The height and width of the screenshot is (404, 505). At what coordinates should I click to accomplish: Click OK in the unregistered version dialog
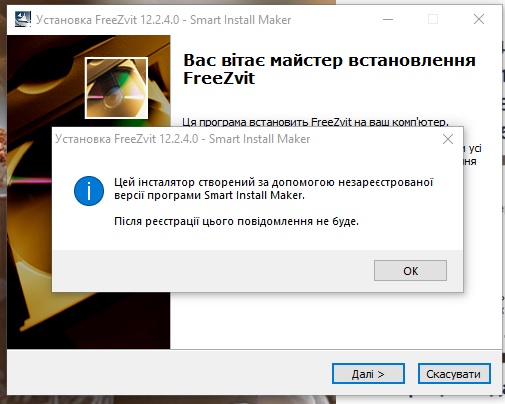[x=410, y=270]
